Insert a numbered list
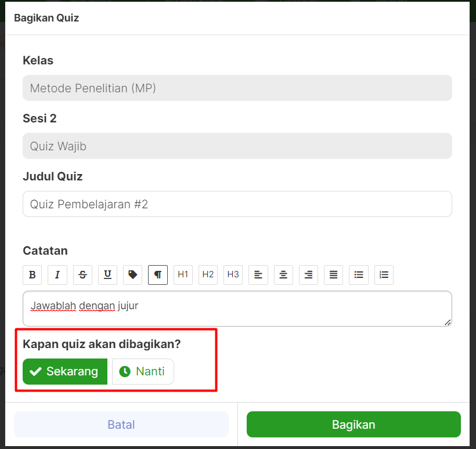Viewport: 476px width, 449px height. [384, 275]
